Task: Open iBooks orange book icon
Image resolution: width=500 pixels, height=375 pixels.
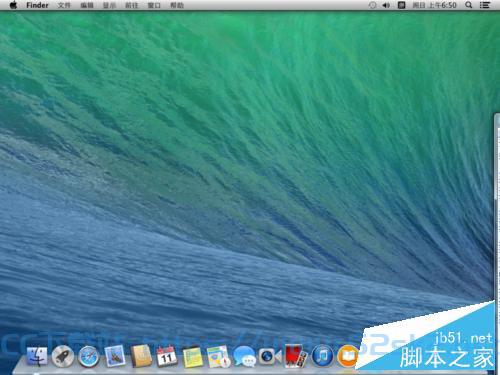Action: point(347,356)
